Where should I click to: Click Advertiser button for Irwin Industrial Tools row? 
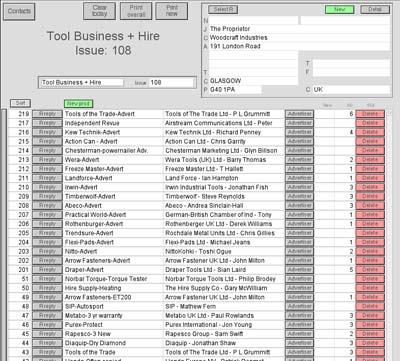(x=299, y=187)
